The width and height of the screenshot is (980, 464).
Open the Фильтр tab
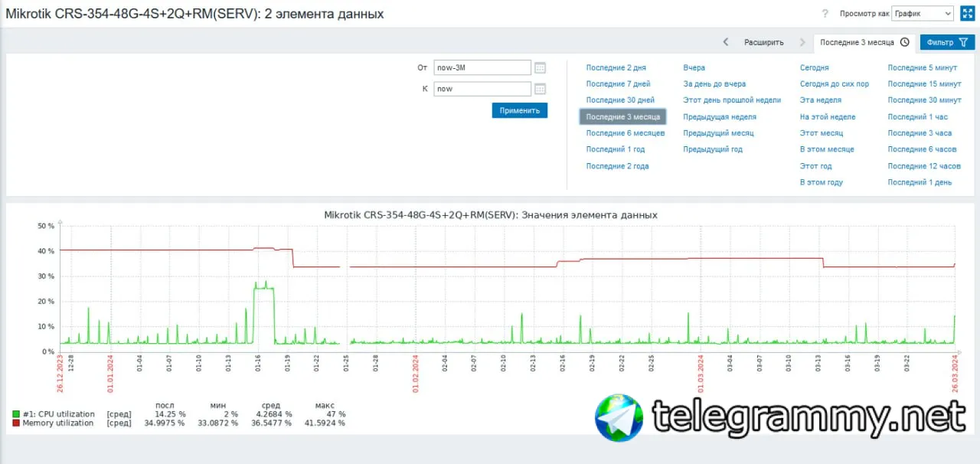tap(947, 42)
